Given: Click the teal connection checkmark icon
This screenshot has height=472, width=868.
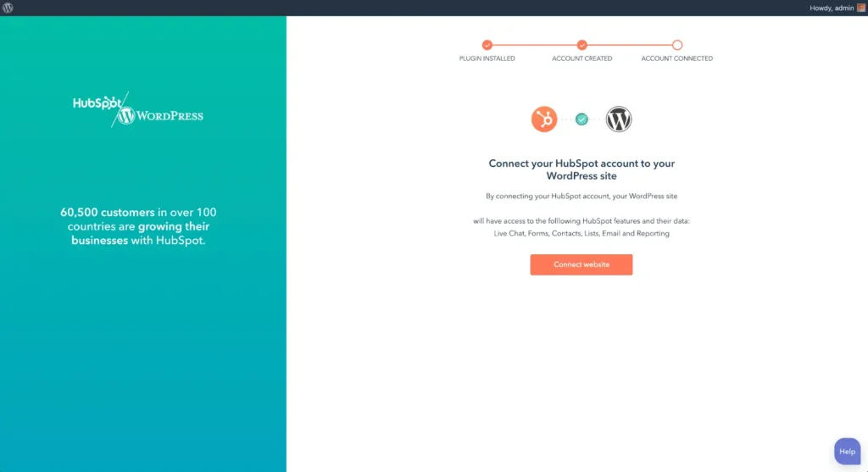Looking at the screenshot, I should pos(581,119).
